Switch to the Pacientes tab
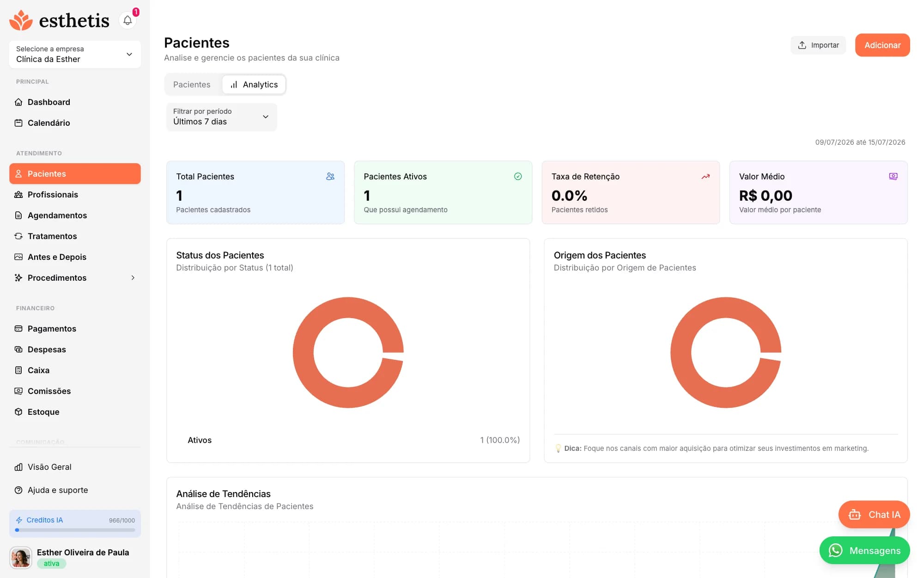Viewport: 924px width, 578px height. (192, 85)
